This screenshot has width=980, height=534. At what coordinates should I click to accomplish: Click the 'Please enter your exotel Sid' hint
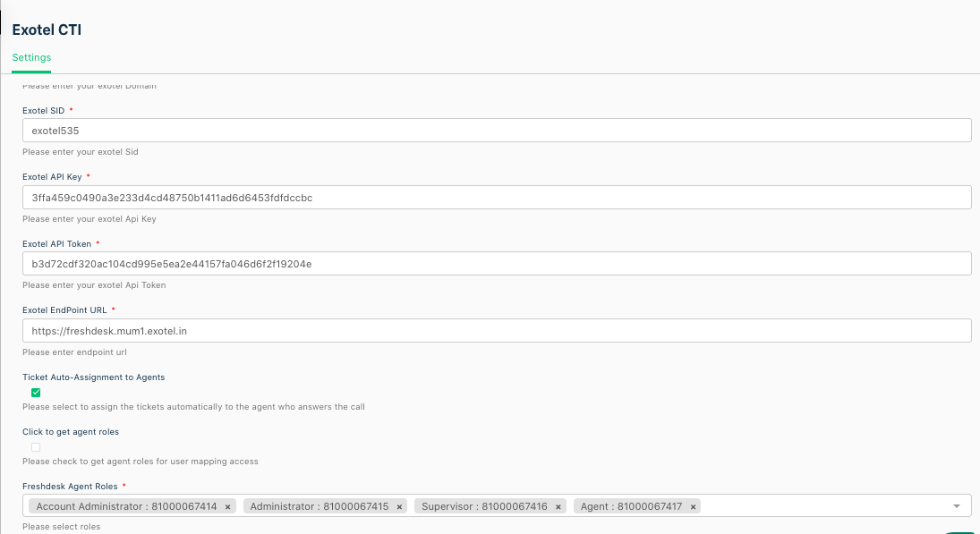(x=81, y=152)
